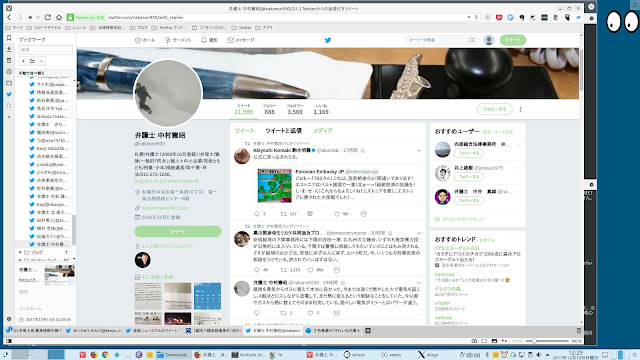Open the Twitter web panel in sidebar
Viewport: 640px width, 360px height.
tap(9, 94)
